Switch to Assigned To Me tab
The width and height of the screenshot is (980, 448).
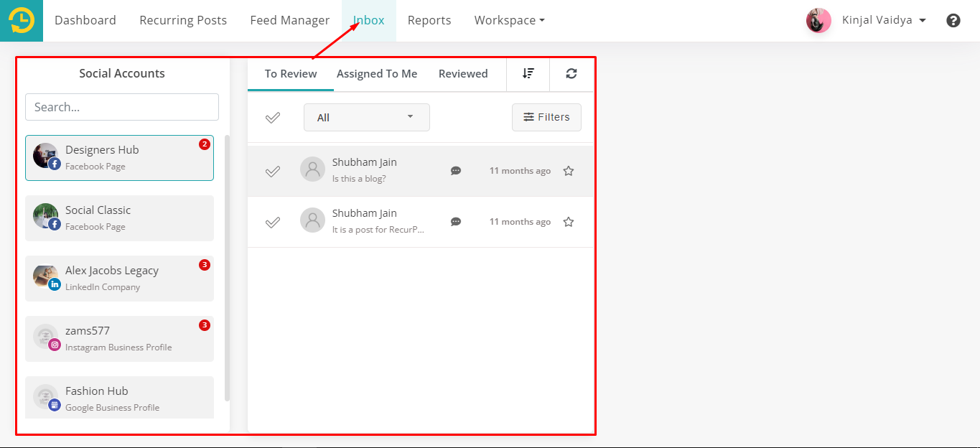[377, 73]
